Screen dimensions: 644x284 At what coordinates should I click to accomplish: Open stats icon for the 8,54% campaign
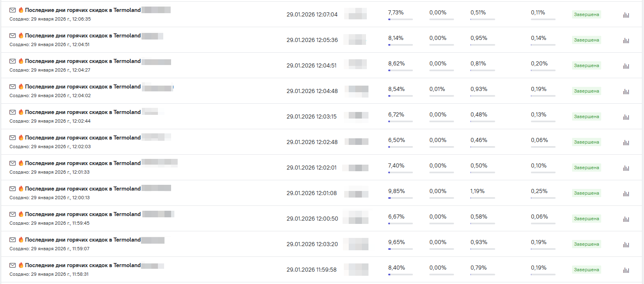(626, 92)
